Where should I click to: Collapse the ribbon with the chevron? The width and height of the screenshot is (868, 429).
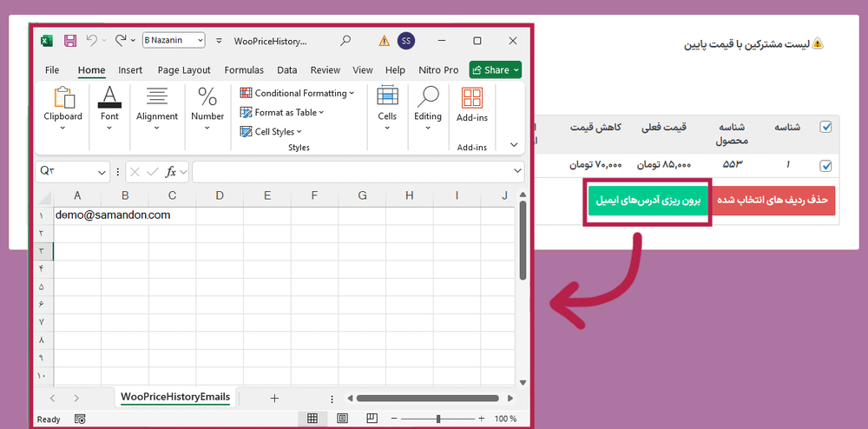click(x=513, y=145)
